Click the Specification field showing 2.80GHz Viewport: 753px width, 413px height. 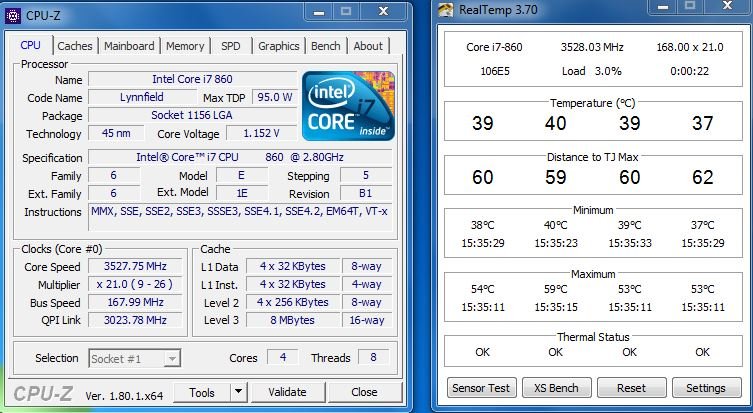240,158
